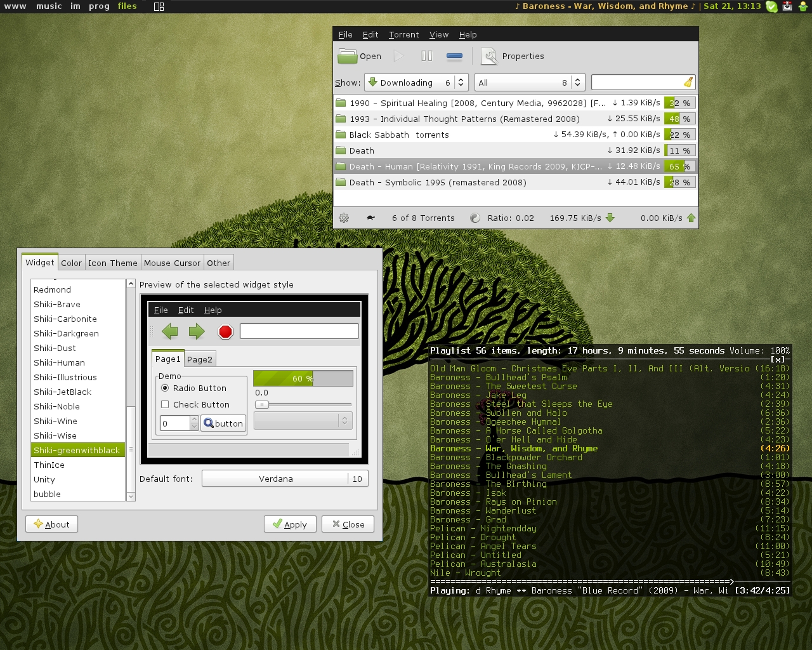Click green shield tray icon
Image resolution: width=812 pixels, height=650 pixels.
tap(771, 6)
